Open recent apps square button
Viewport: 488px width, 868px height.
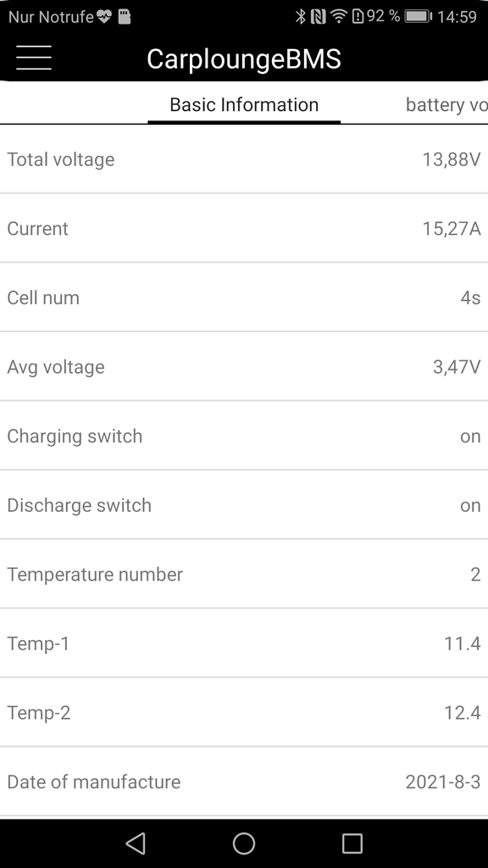pos(352,843)
